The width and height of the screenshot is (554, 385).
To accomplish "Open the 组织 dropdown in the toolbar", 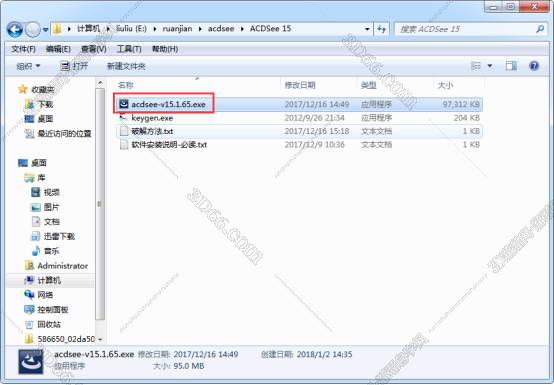I will (x=28, y=66).
